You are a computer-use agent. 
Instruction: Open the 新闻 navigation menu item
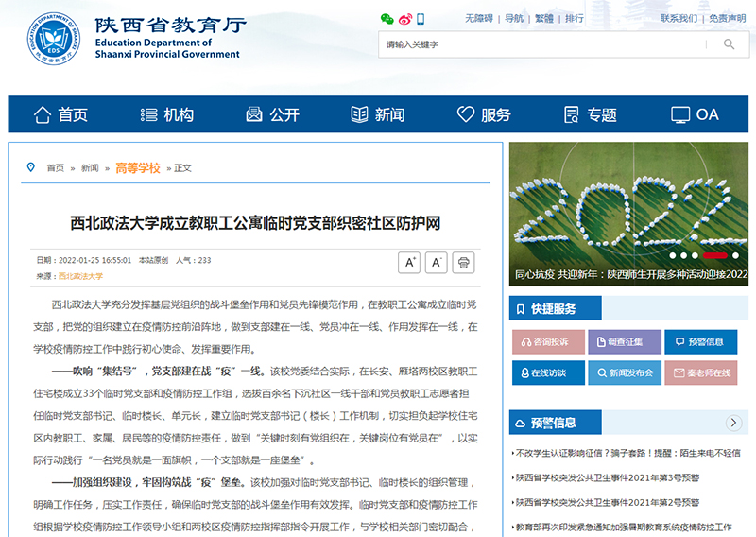click(x=377, y=114)
